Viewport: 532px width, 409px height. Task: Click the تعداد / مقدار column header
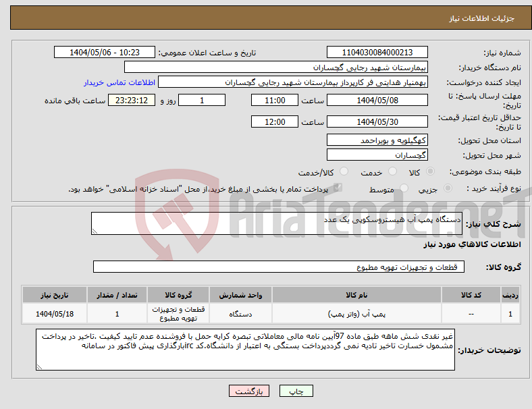[117, 295]
